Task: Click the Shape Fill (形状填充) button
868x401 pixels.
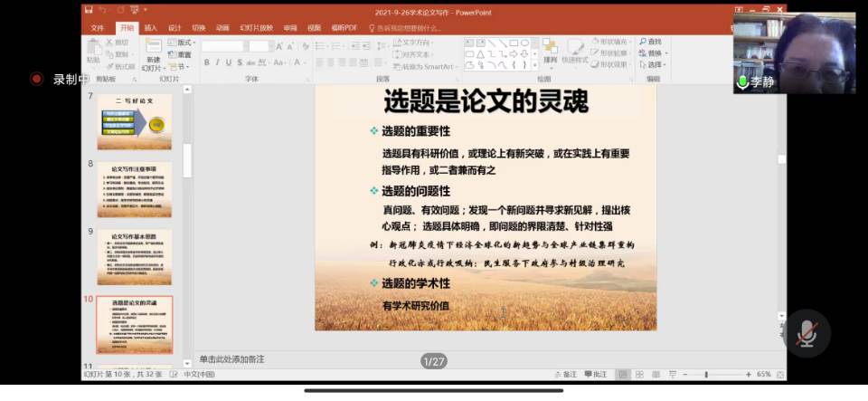Action: click(610, 42)
